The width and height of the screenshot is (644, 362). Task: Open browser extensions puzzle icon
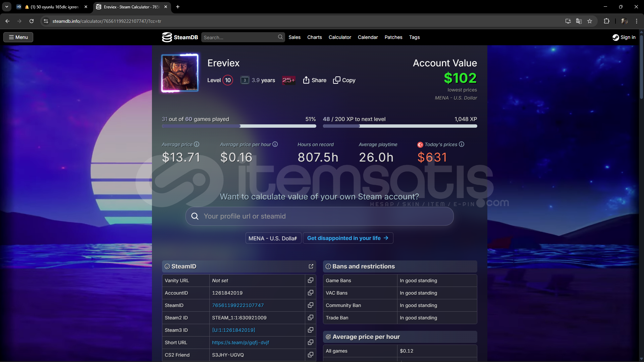(606, 21)
